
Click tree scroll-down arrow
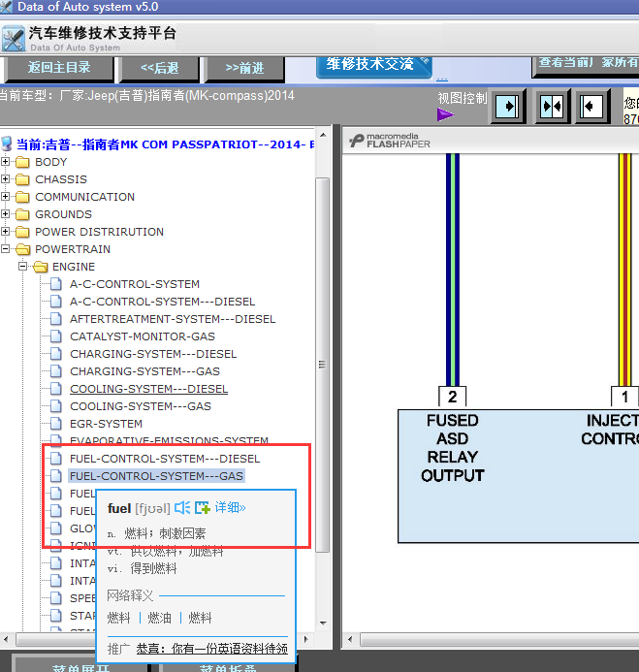[323, 624]
